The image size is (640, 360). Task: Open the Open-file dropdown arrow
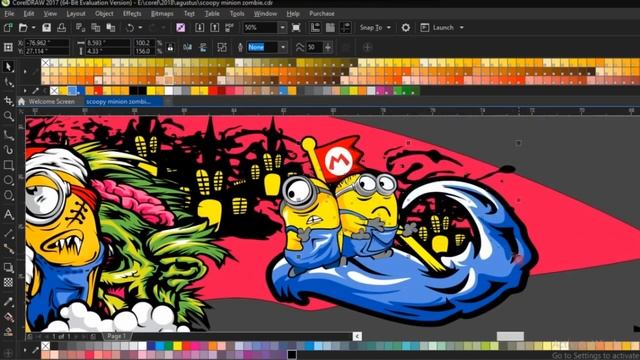click(x=33, y=27)
